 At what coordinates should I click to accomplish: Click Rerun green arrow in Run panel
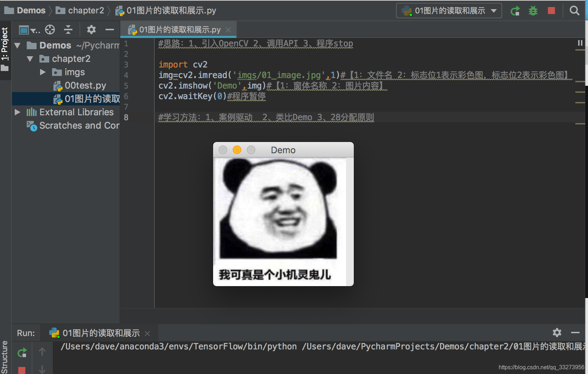22,352
